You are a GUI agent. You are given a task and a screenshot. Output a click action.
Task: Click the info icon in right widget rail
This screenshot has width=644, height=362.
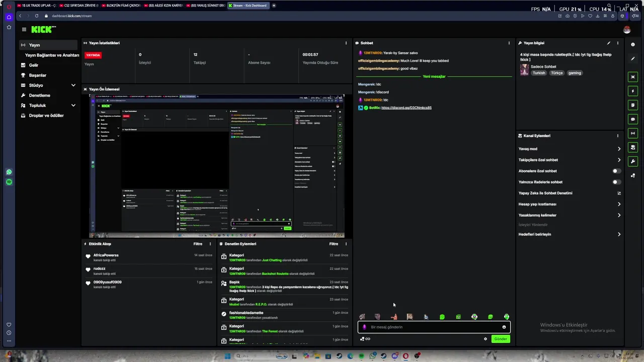633,45
